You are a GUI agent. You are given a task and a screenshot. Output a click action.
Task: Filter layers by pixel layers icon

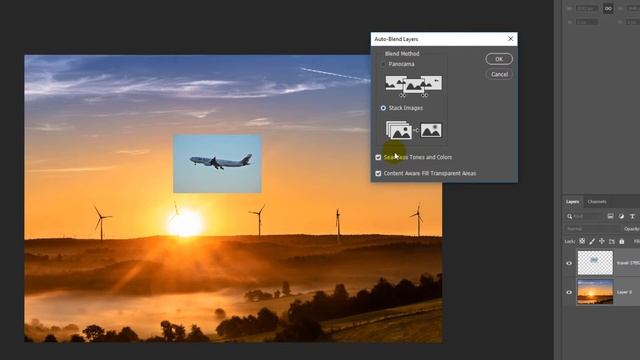click(610, 216)
